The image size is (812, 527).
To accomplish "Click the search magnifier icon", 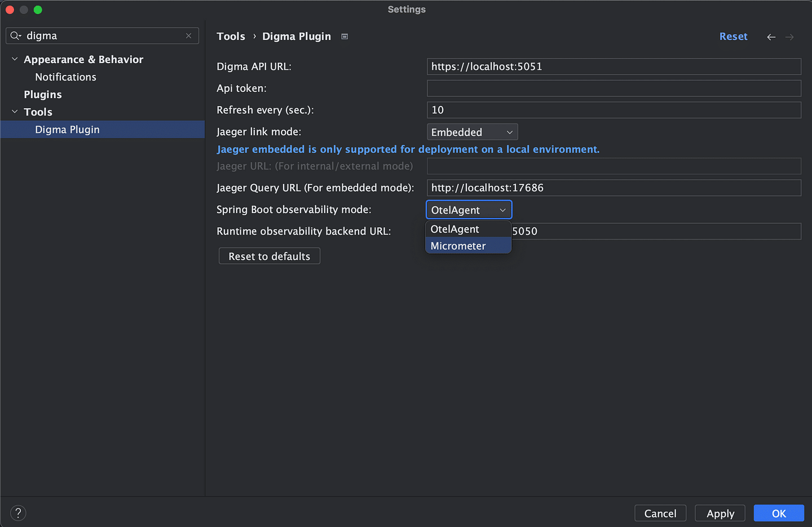I will tap(16, 36).
